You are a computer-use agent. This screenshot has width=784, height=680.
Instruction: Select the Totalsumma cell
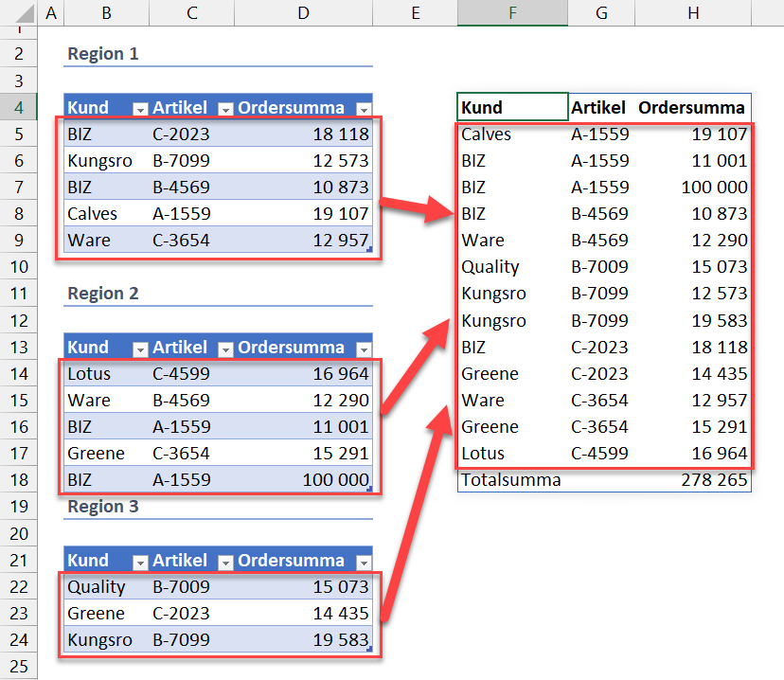click(x=511, y=480)
